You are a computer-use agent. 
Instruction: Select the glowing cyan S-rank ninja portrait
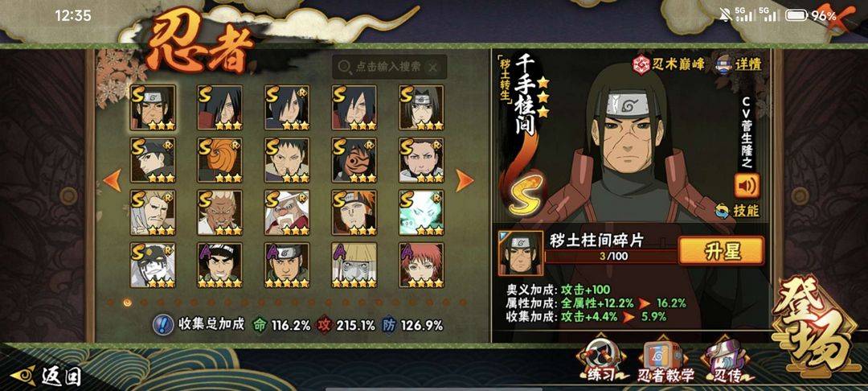click(421, 212)
